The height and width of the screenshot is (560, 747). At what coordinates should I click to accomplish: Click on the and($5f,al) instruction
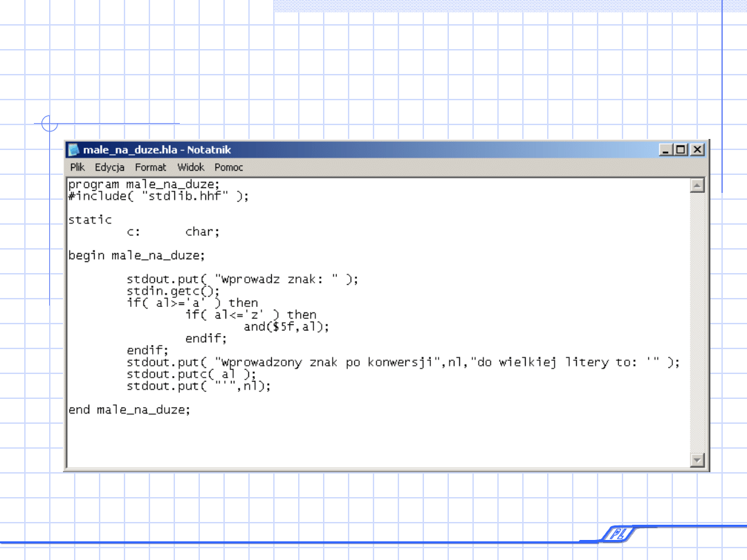(x=286, y=327)
